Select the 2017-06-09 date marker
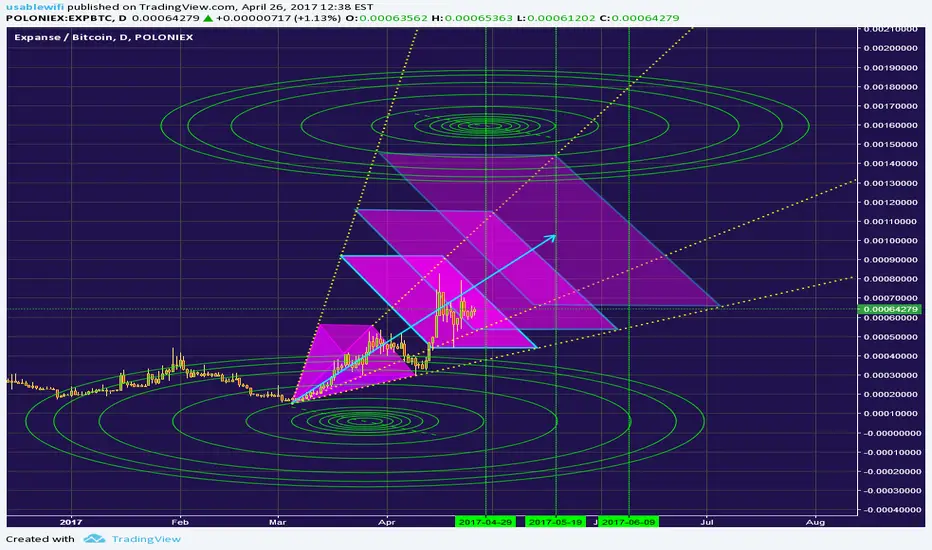932x550 pixels. point(628,522)
